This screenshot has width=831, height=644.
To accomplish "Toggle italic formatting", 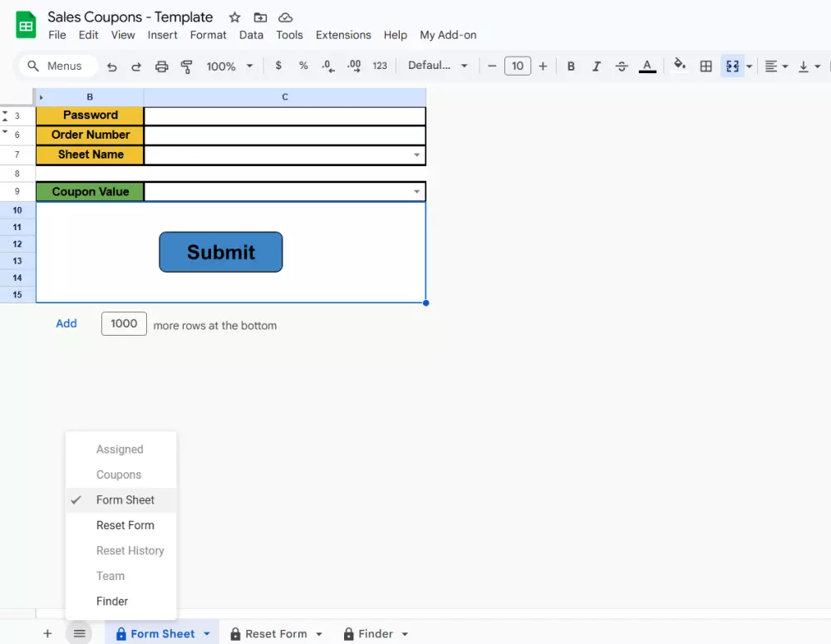I will point(595,66).
